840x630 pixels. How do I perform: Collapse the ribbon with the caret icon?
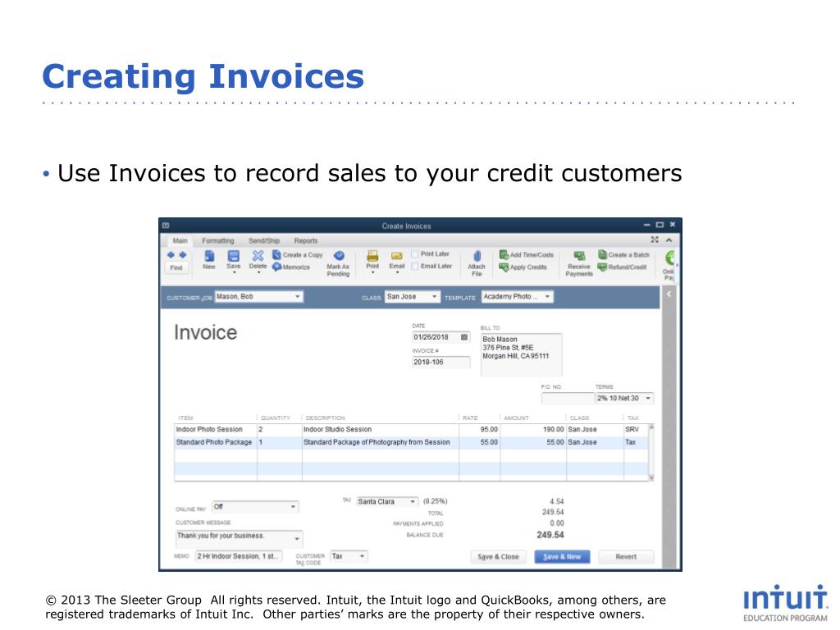669,240
